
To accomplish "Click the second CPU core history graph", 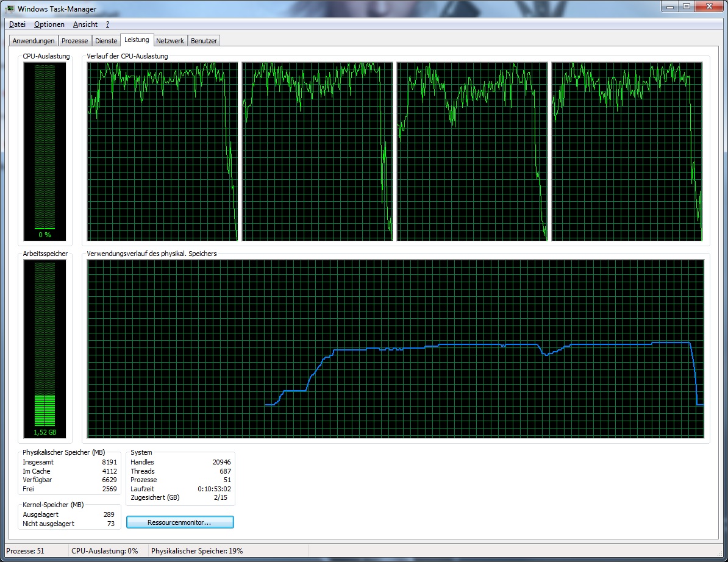I will tap(317, 151).
